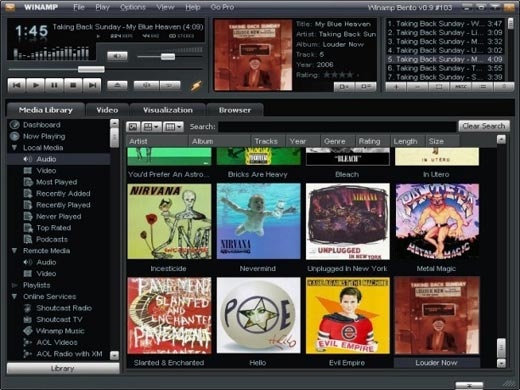The height and width of the screenshot is (390, 520).
Task: Open the Help menu
Action: [x=193, y=7]
